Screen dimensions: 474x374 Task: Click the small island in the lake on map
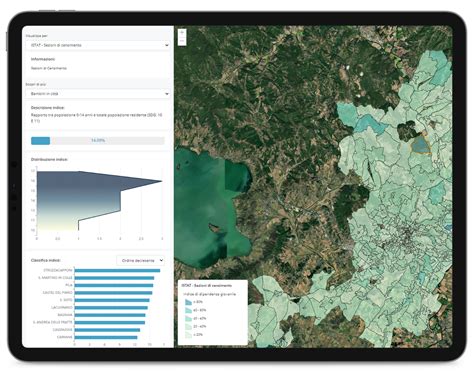pyautogui.click(x=215, y=228)
